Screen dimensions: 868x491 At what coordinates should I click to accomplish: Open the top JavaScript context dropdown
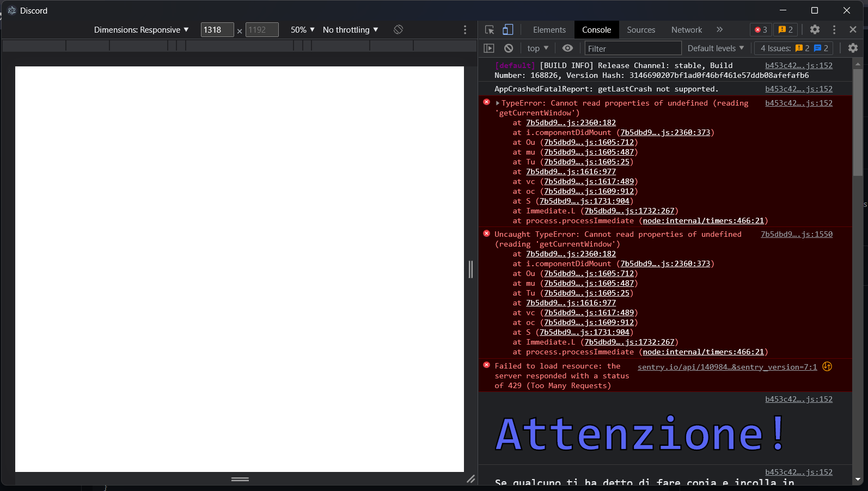538,48
